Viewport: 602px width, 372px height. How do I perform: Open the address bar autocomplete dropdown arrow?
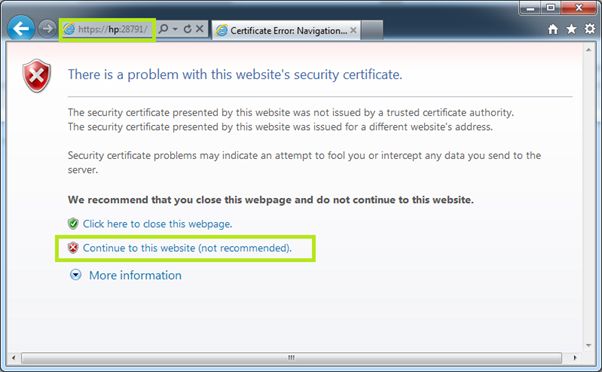tap(175, 29)
